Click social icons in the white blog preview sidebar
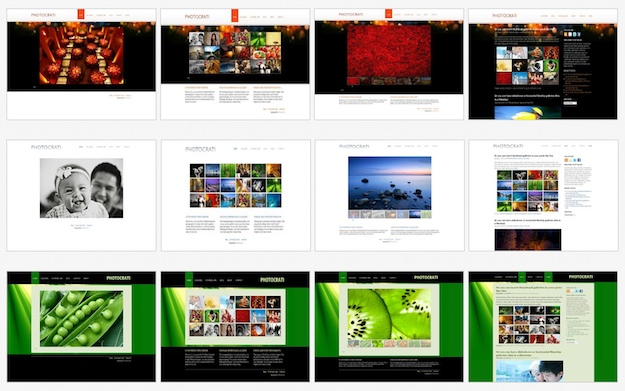This screenshot has height=391, width=625. coord(572,160)
